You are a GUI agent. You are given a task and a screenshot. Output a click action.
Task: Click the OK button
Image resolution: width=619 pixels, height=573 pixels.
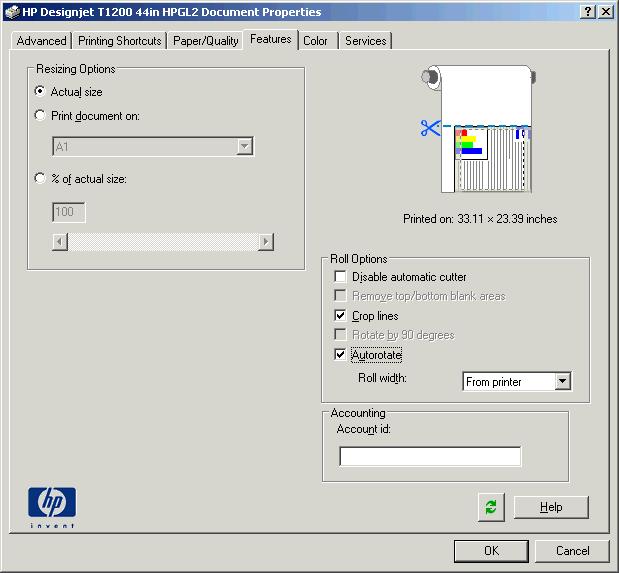pos(491,551)
